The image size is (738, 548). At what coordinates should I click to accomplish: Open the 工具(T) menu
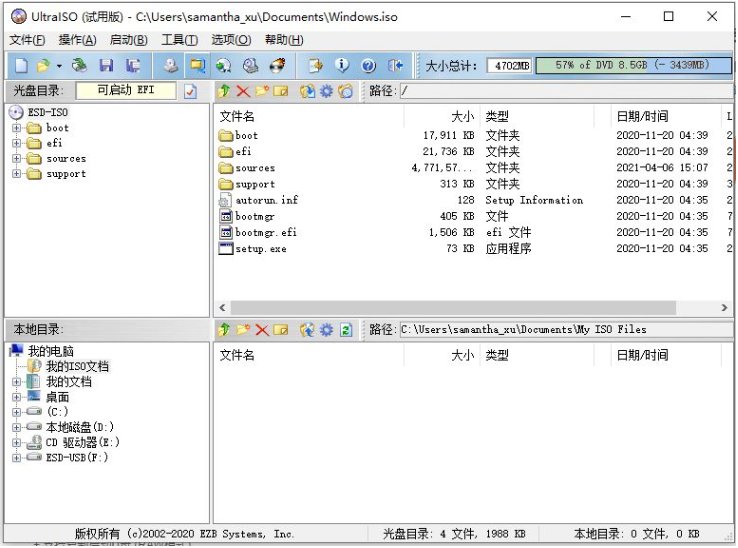point(179,40)
